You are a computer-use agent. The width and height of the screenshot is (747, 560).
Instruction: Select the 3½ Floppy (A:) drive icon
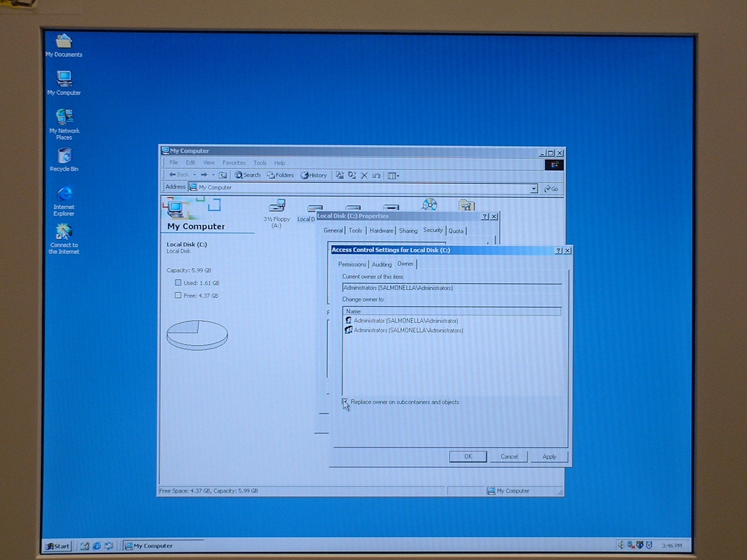coord(277,206)
